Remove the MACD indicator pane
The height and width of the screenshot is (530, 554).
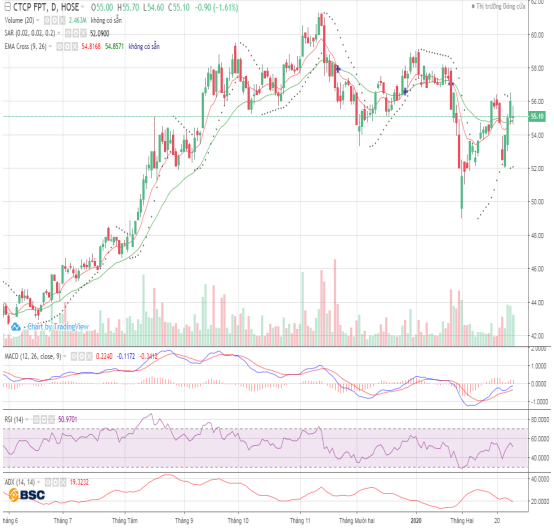tap(89, 357)
